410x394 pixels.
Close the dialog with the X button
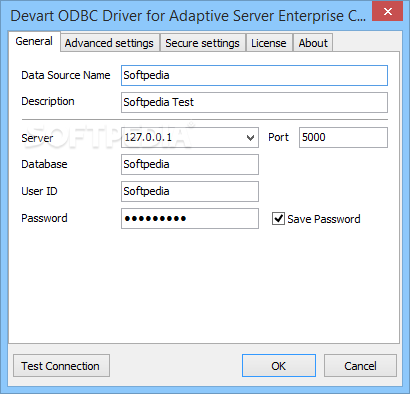[x=388, y=12]
